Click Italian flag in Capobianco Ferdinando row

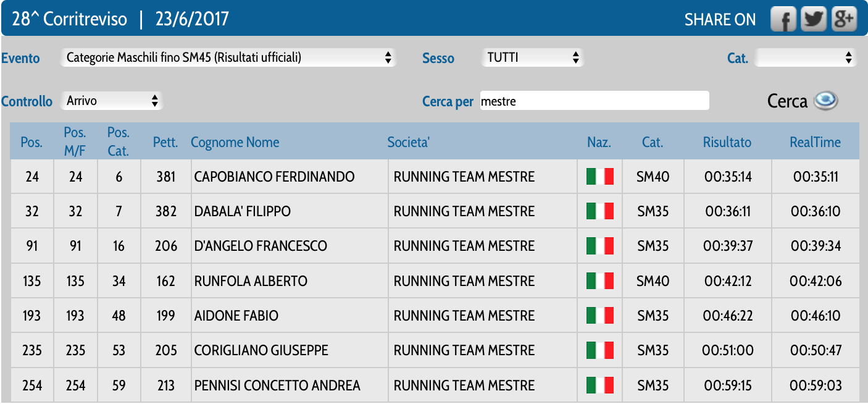click(599, 177)
